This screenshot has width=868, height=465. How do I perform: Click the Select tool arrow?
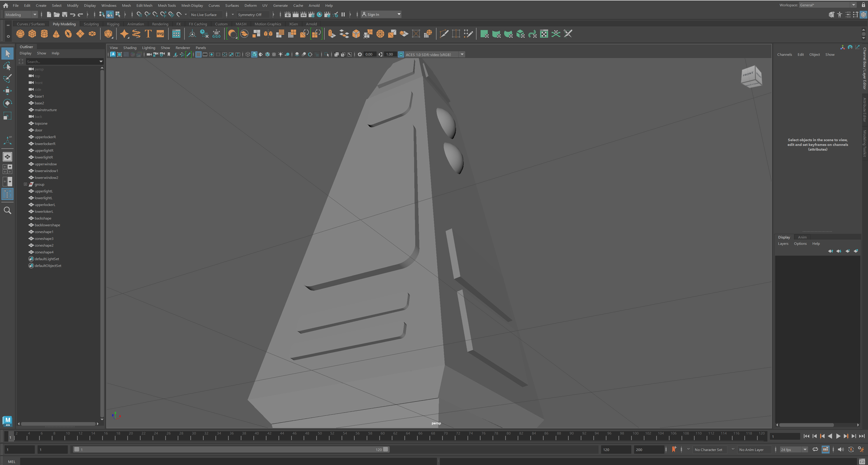pos(7,54)
